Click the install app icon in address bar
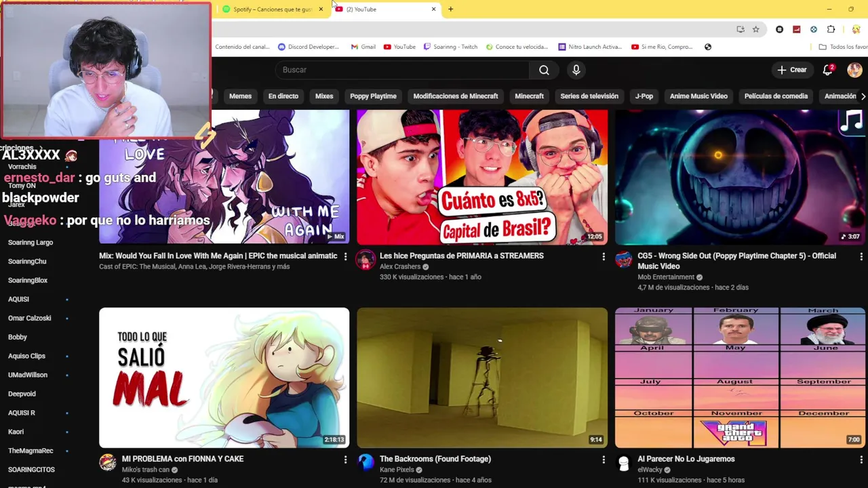This screenshot has width=868, height=488. [x=741, y=29]
